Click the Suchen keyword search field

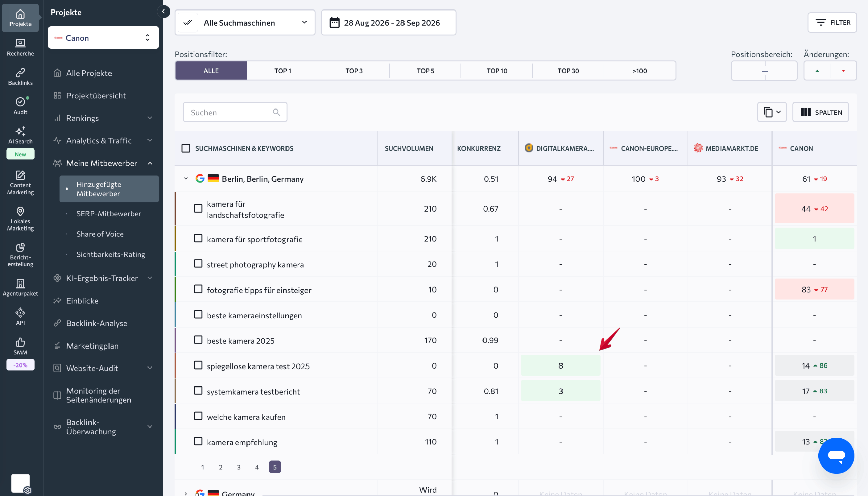(235, 112)
